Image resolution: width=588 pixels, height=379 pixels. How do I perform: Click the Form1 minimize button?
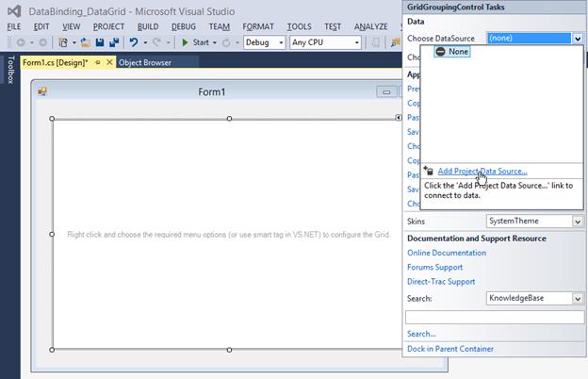(x=386, y=91)
